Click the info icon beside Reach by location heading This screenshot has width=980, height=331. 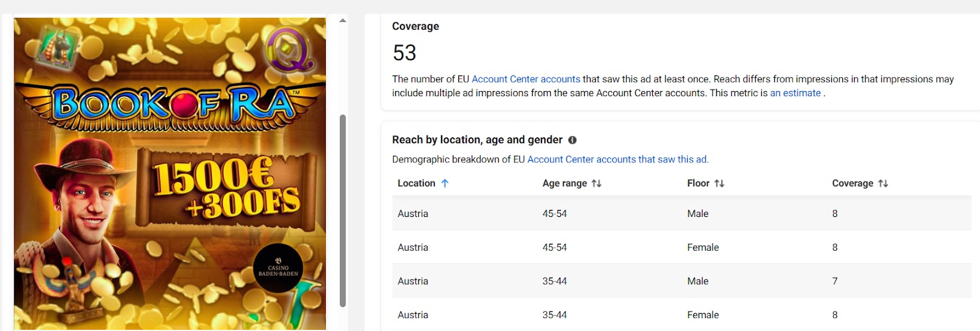(x=572, y=140)
